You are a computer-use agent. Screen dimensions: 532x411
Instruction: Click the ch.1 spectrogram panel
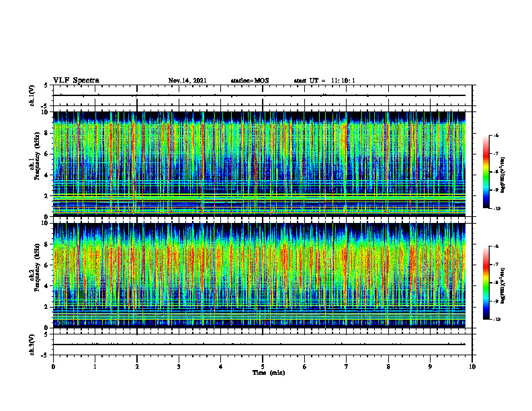259,164
